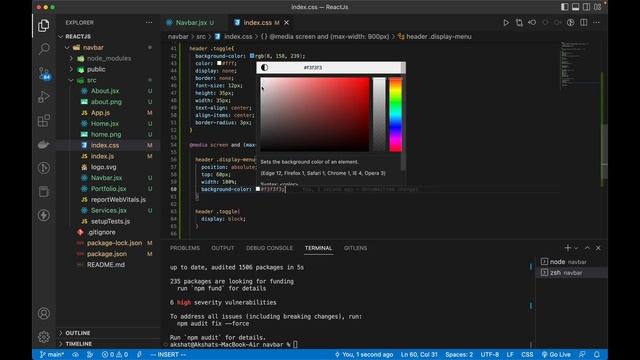Click the errors and warnings status item
The width and height of the screenshot is (640, 360).
click(115, 354)
